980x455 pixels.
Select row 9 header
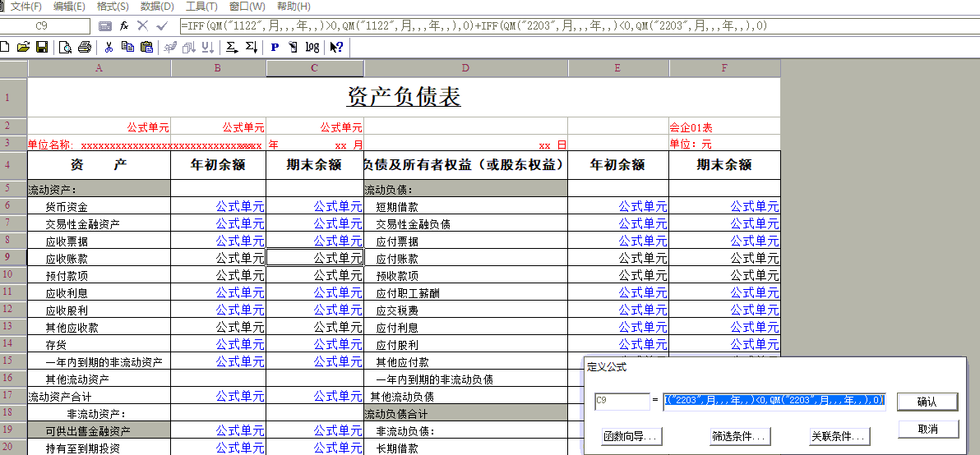[x=13, y=257]
